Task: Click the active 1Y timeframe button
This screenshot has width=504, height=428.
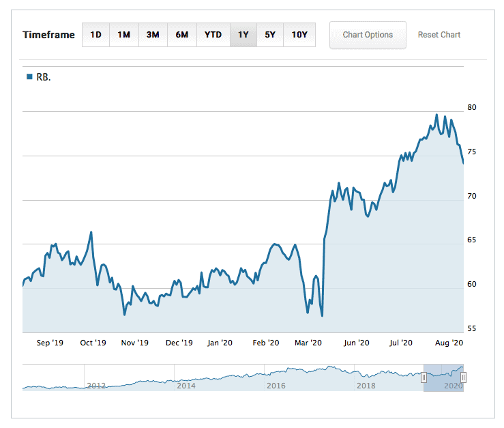Action: pyautogui.click(x=243, y=35)
